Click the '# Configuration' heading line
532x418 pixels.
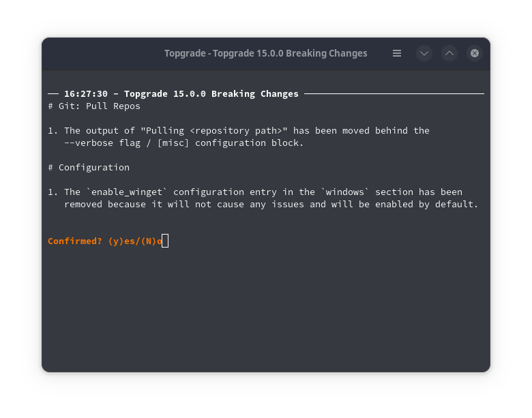[x=89, y=167]
